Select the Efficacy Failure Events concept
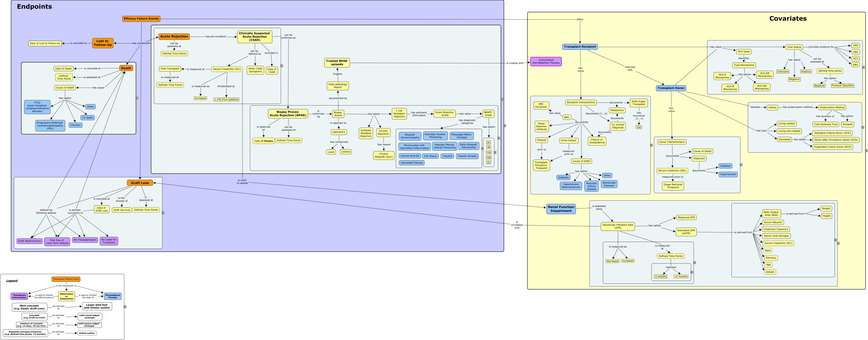The height and width of the screenshot is (340, 868). 141,19
